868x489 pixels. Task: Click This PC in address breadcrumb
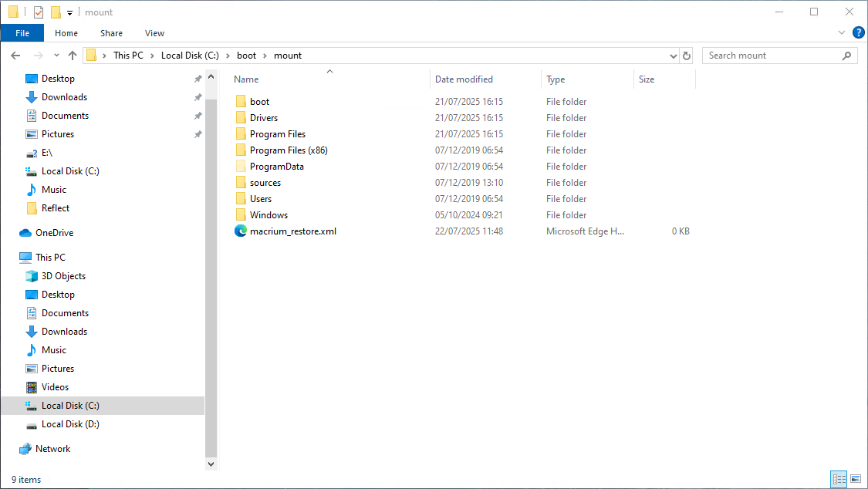(x=128, y=56)
